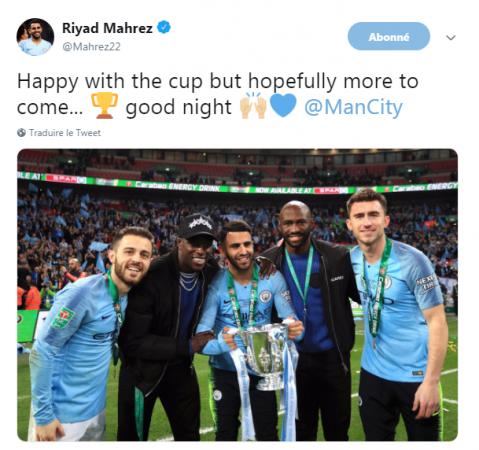Click the Carabao Cup sleeve patch on leftmost player

point(62,317)
